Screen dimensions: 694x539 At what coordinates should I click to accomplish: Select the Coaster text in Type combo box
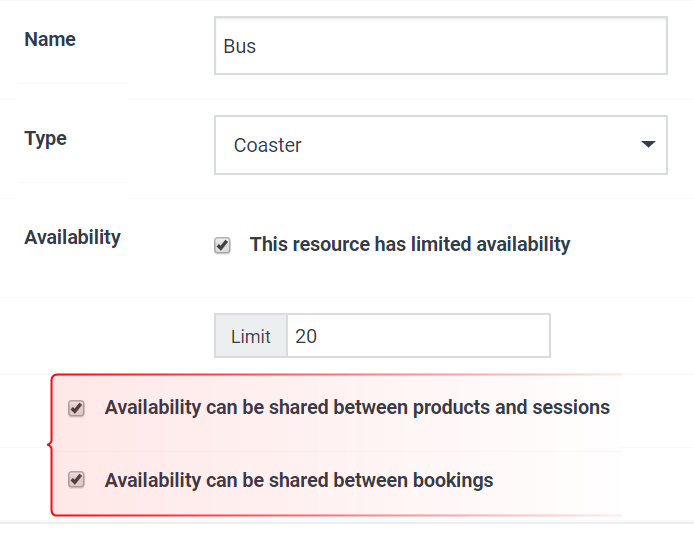[267, 145]
